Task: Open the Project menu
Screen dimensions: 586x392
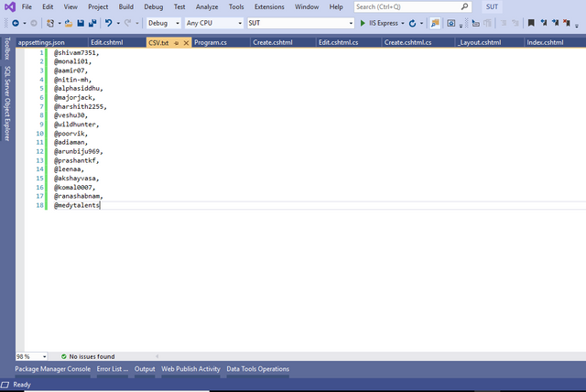Action: point(98,6)
